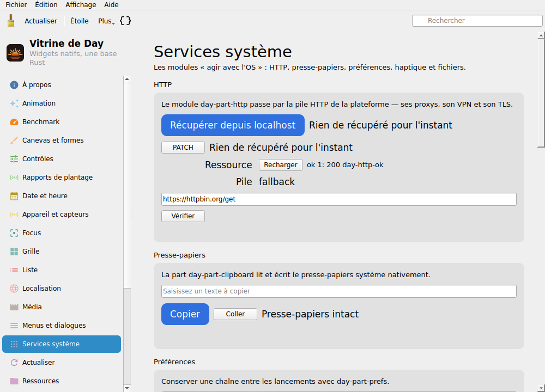Focus the Rechercher search field
The image size is (545, 392).
coord(477,21)
